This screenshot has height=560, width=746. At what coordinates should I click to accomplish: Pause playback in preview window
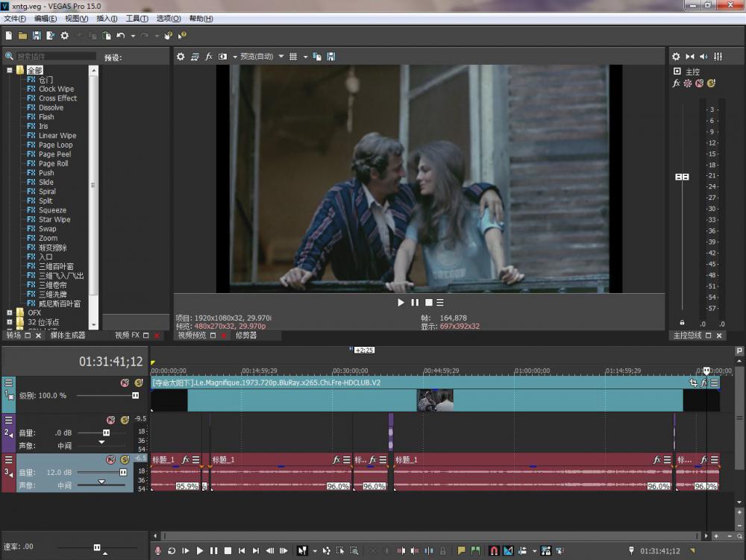coord(415,302)
